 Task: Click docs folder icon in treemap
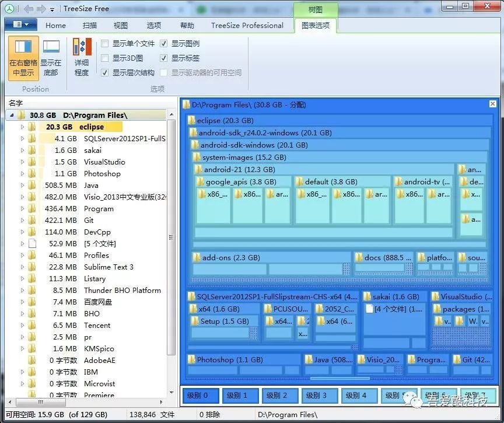coord(359,257)
